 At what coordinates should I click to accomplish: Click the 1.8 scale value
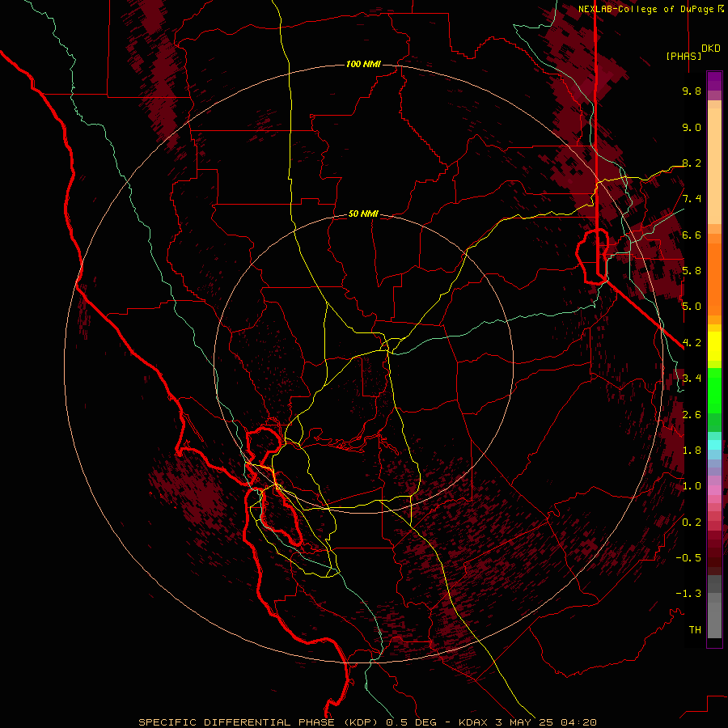(x=692, y=451)
